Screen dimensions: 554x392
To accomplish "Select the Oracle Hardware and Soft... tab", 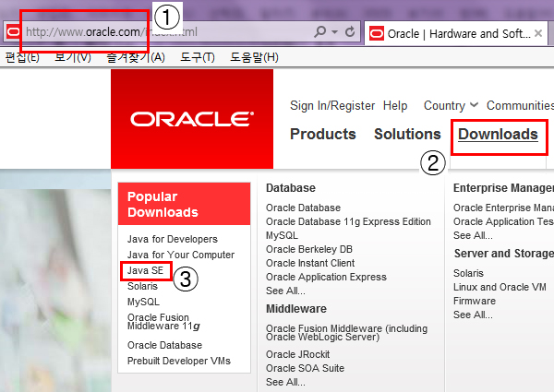I will (456, 33).
